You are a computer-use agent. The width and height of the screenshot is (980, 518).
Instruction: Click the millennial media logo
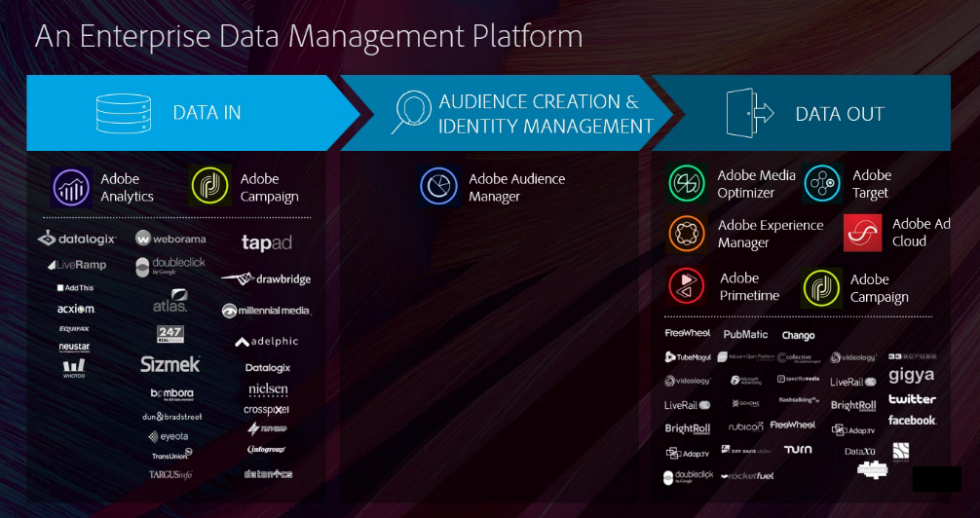(266, 311)
